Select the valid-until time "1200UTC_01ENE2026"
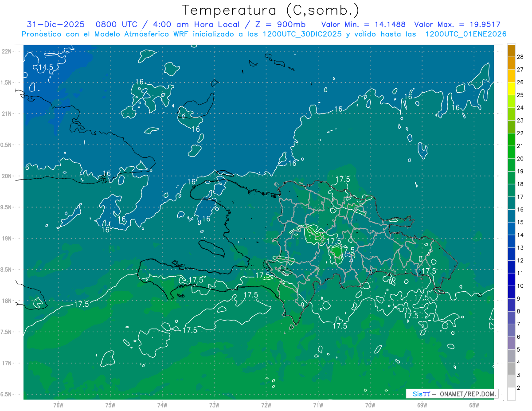The image size is (532, 411). [466, 34]
